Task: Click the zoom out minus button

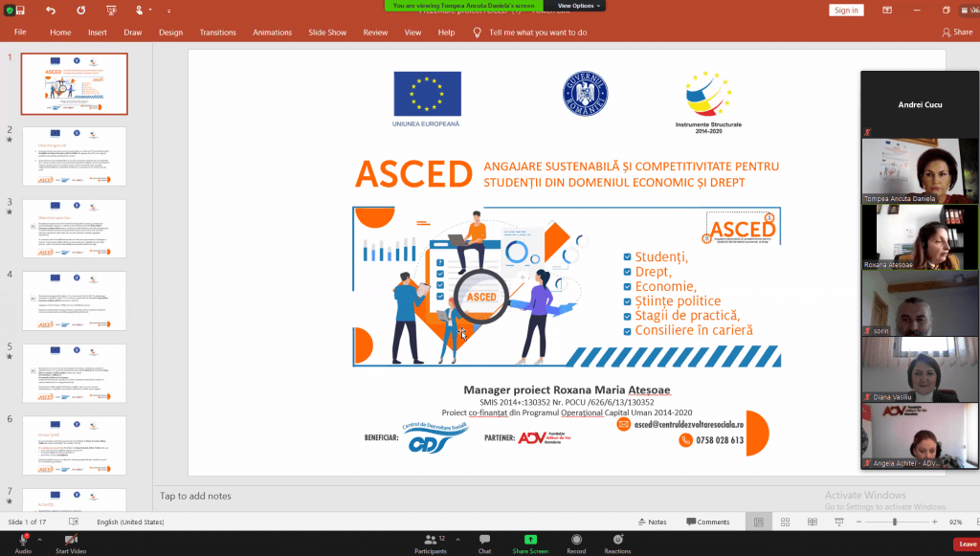Action: [x=858, y=522]
